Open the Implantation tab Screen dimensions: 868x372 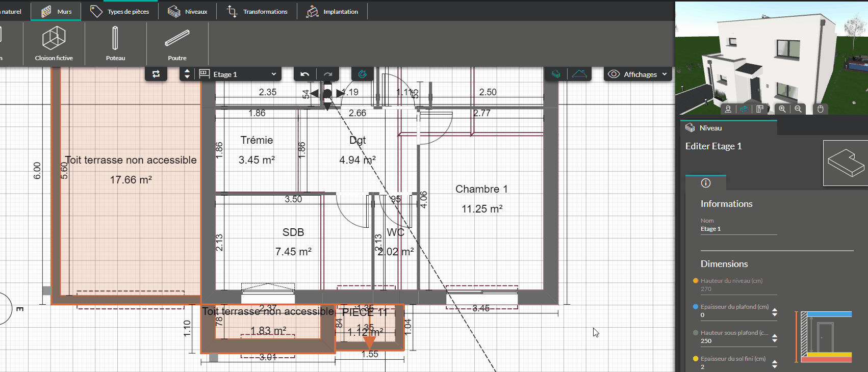point(332,11)
